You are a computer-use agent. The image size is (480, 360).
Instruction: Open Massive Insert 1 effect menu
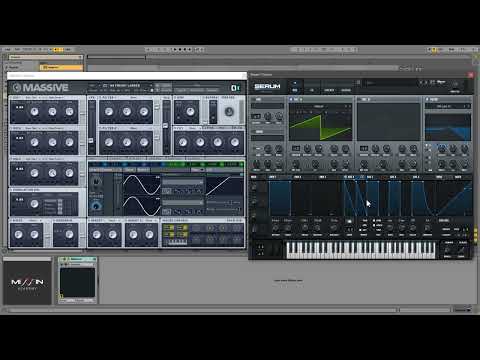pyautogui.click(x=112, y=220)
